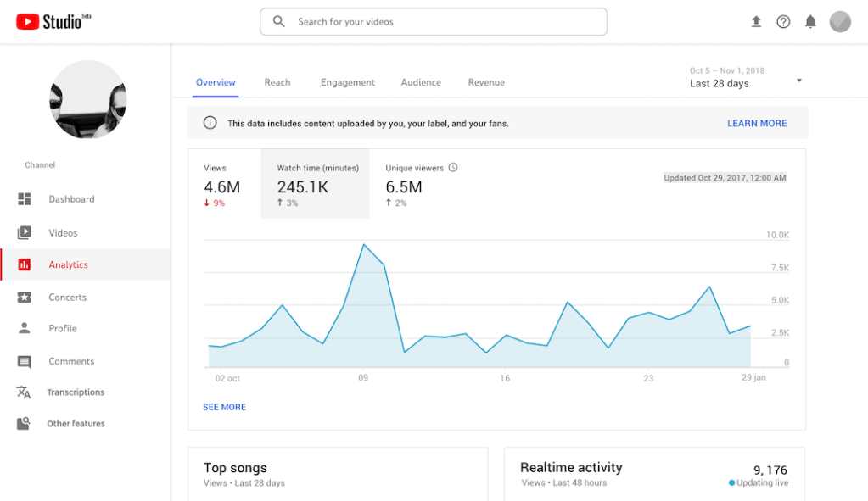The height and width of the screenshot is (501, 868).
Task: Click the info icon in data banner
Action: click(x=210, y=123)
